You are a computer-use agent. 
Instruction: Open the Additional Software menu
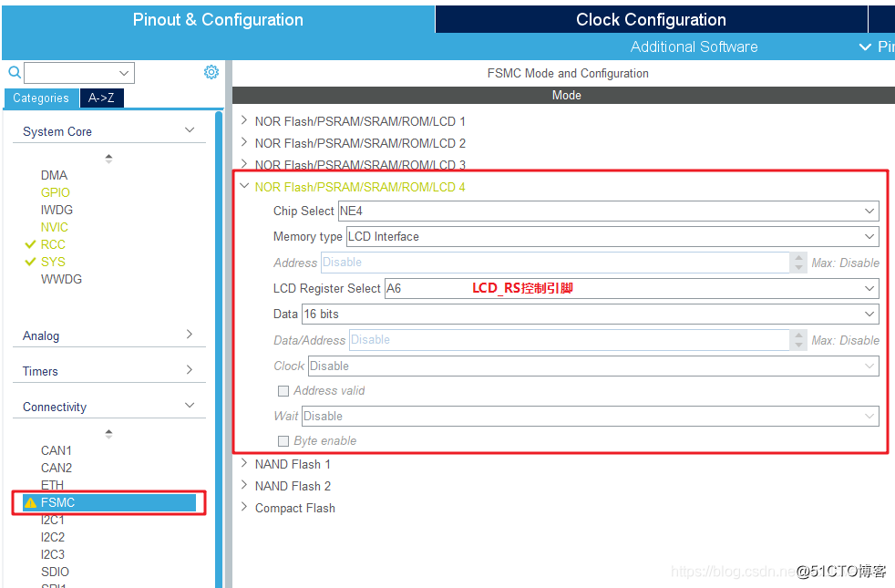(x=694, y=46)
